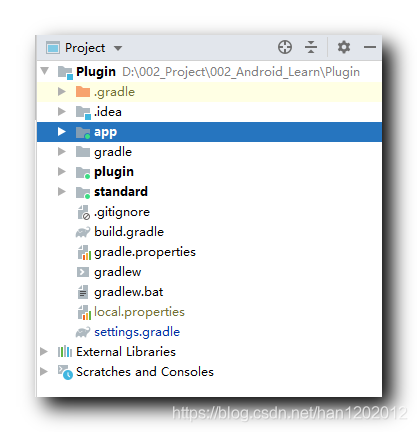Click the Gradle elephant icon beside build.gradle
The height and width of the screenshot is (432, 417).
point(83,232)
